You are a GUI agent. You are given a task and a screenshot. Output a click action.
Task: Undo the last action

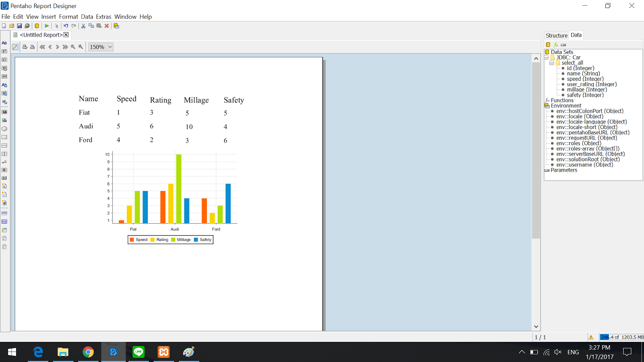point(66,25)
